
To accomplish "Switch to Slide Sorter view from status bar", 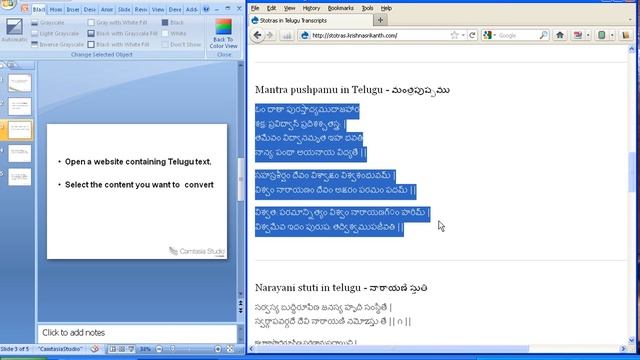I will pyautogui.click(x=122, y=349).
